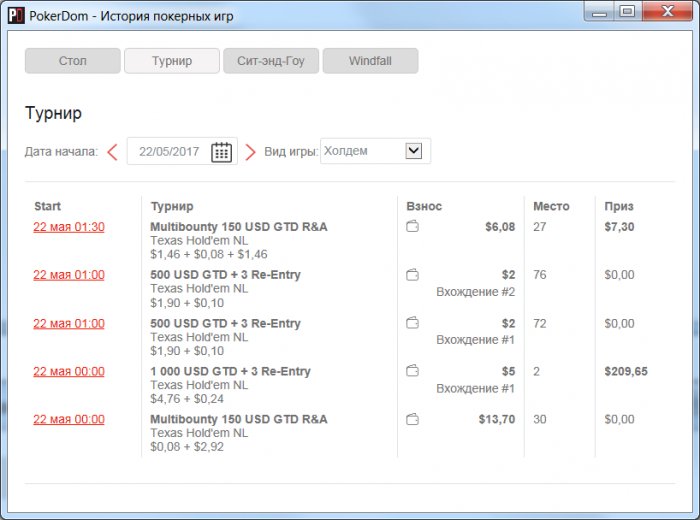Image resolution: width=700 pixels, height=520 pixels.
Task: Open the calendar date picker icon
Action: [221, 152]
